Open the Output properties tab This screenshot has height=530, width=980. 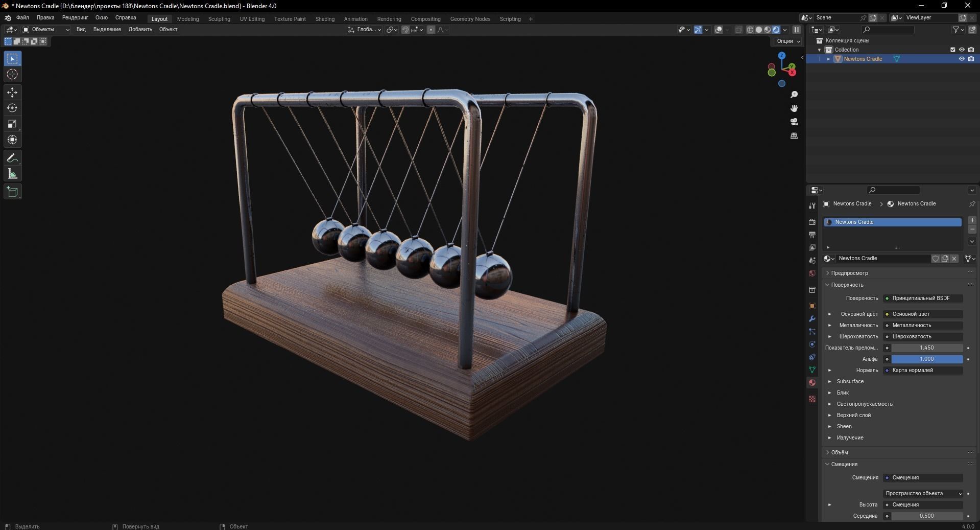812,235
